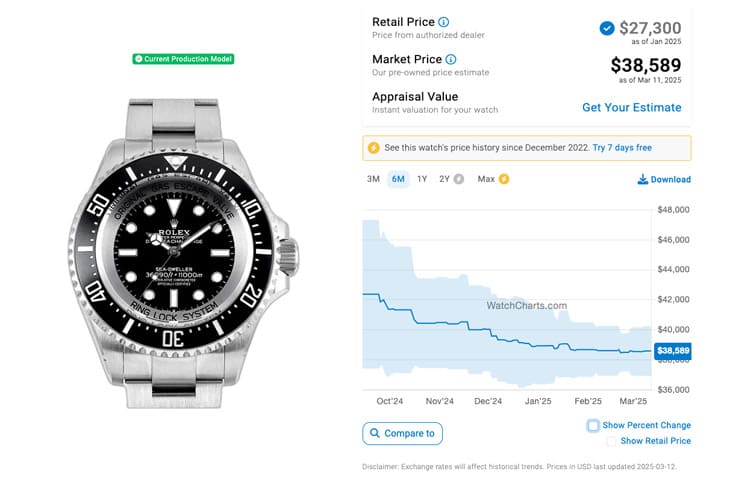Click the $38,589 price marker on chart
The height and width of the screenshot is (483, 730).
coord(673,351)
